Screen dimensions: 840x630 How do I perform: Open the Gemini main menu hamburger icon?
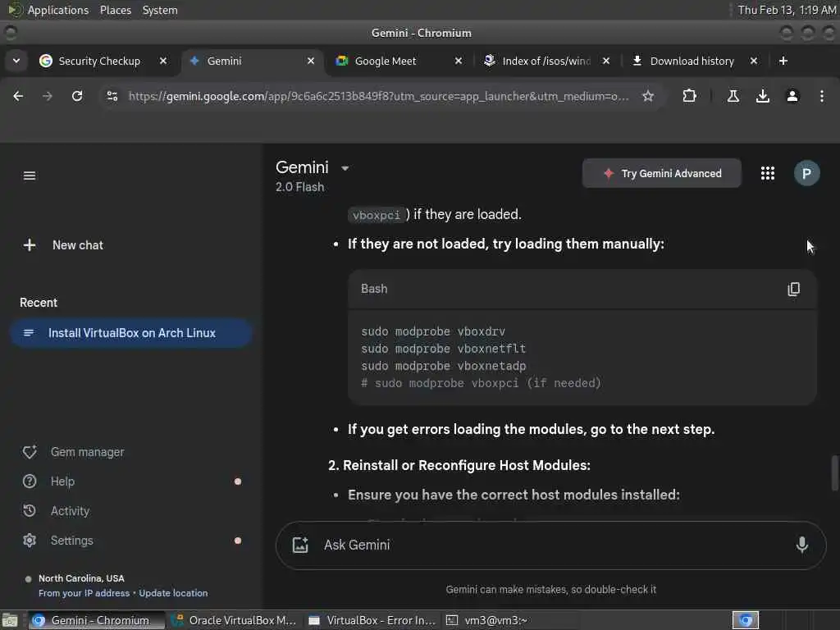click(x=30, y=176)
